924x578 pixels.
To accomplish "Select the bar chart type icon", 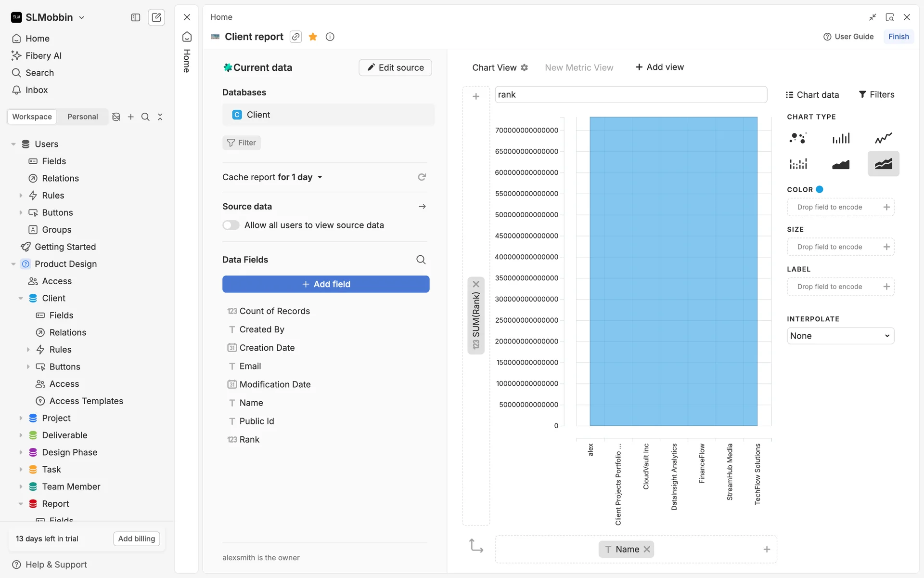I will (841, 138).
